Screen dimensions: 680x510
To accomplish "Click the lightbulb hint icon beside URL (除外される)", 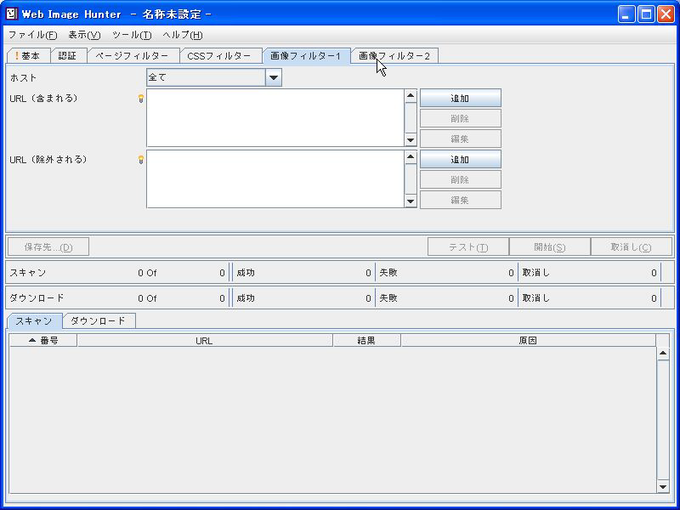I will click(x=141, y=160).
